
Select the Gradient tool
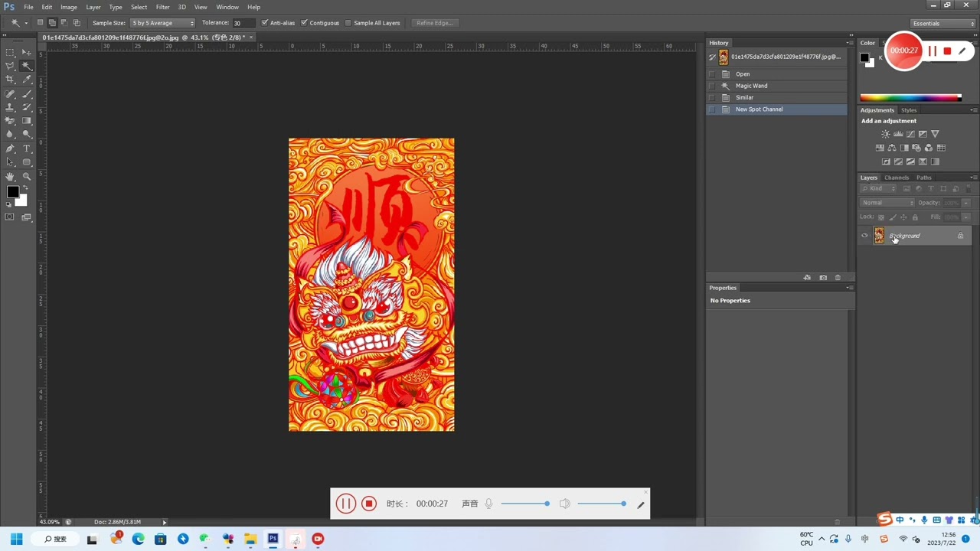27,121
